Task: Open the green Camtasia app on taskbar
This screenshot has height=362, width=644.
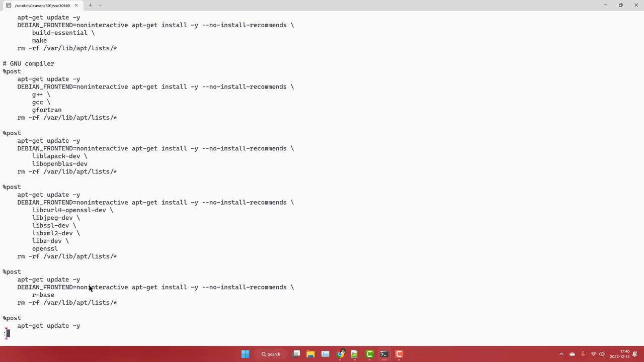Action: (369, 354)
